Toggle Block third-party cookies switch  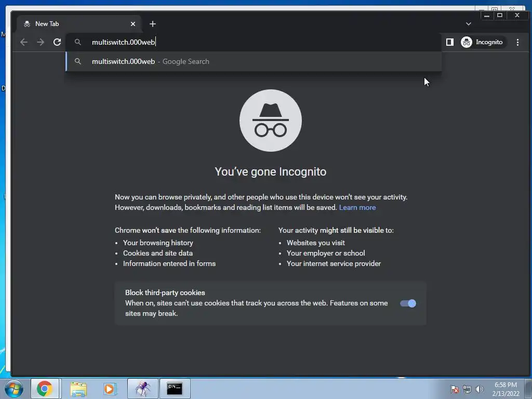click(408, 303)
